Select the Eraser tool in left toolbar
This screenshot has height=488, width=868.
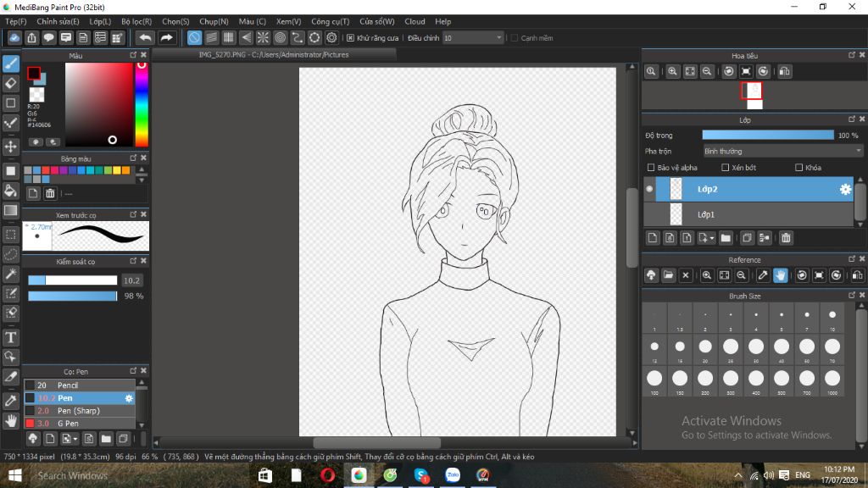coord(11,83)
